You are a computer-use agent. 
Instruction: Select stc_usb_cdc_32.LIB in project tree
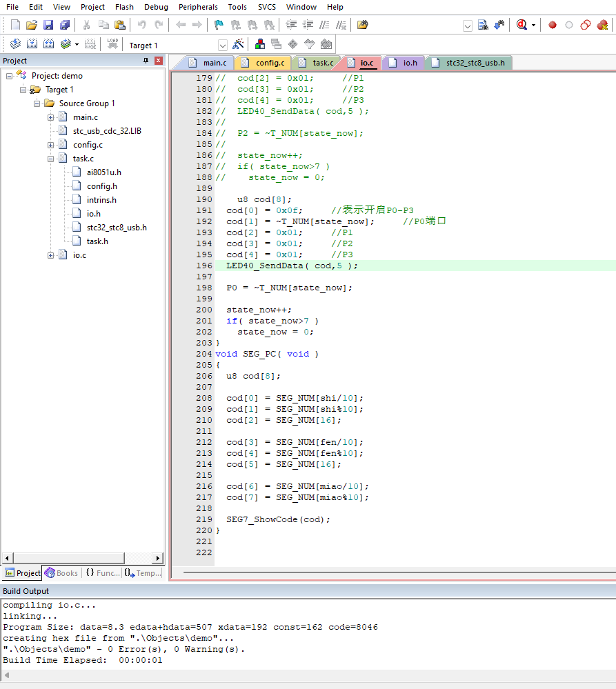click(107, 131)
